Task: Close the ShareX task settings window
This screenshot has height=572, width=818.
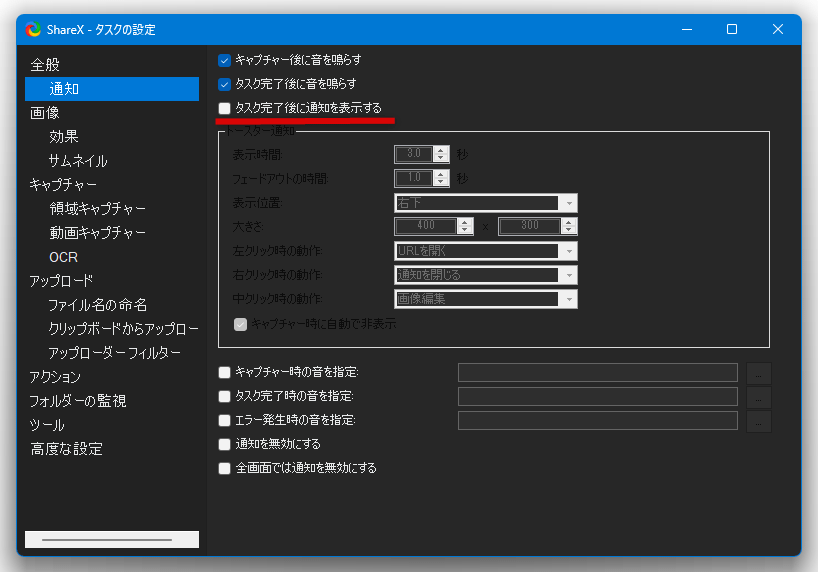Action: coord(778,30)
